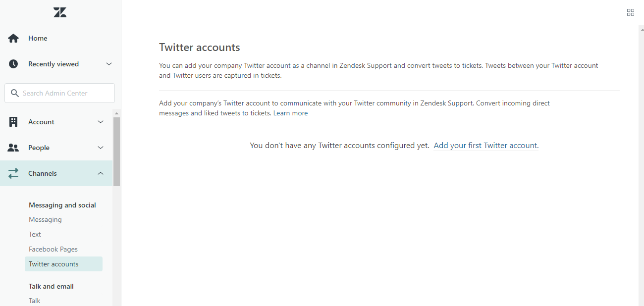Screen dimensions: 644x306
Task: Expand the Recently viewed list
Action: click(108, 63)
